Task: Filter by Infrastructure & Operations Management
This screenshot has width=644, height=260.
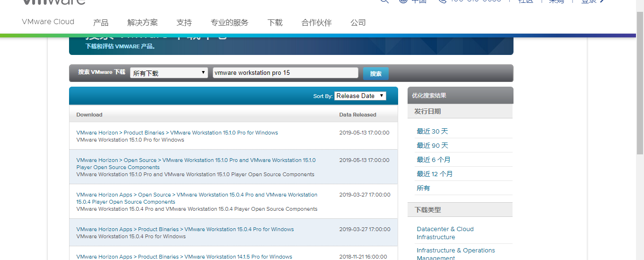Action: pos(456,254)
